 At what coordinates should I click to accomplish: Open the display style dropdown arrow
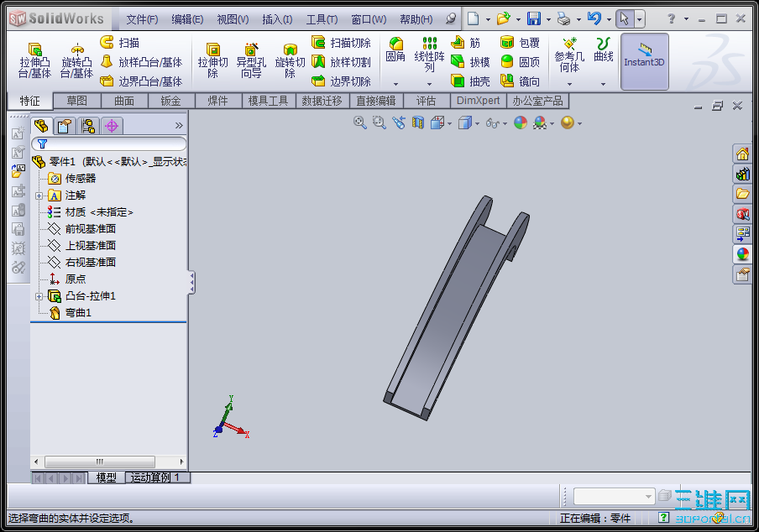(x=477, y=124)
